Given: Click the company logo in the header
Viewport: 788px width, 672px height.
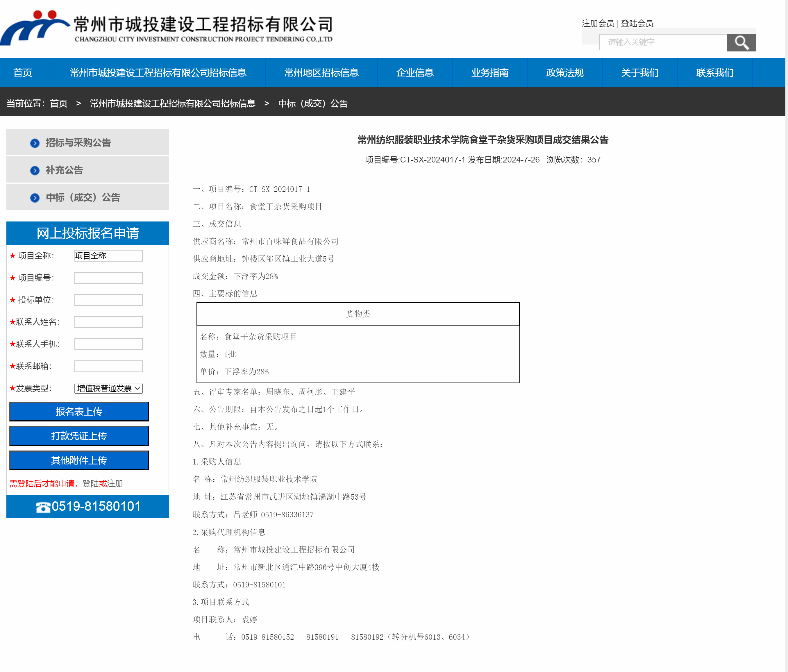Looking at the screenshot, I should pos(35,27).
